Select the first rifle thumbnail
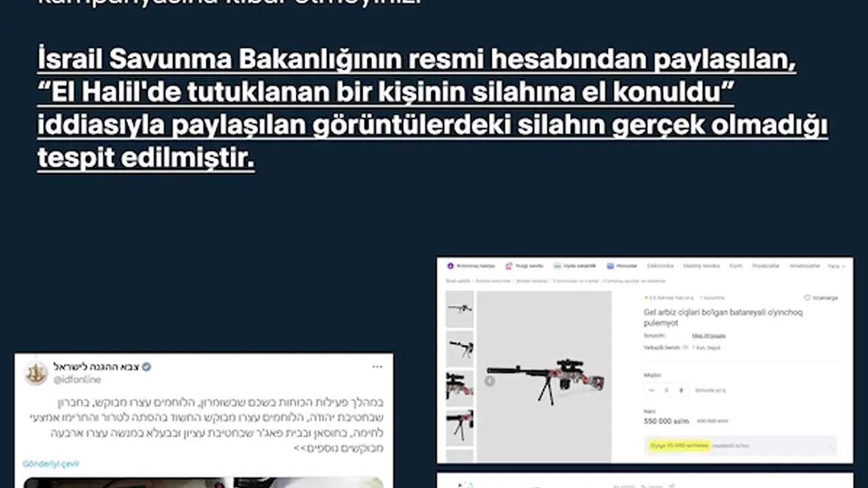The width and height of the screenshot is (868, 488). [459, 309]
